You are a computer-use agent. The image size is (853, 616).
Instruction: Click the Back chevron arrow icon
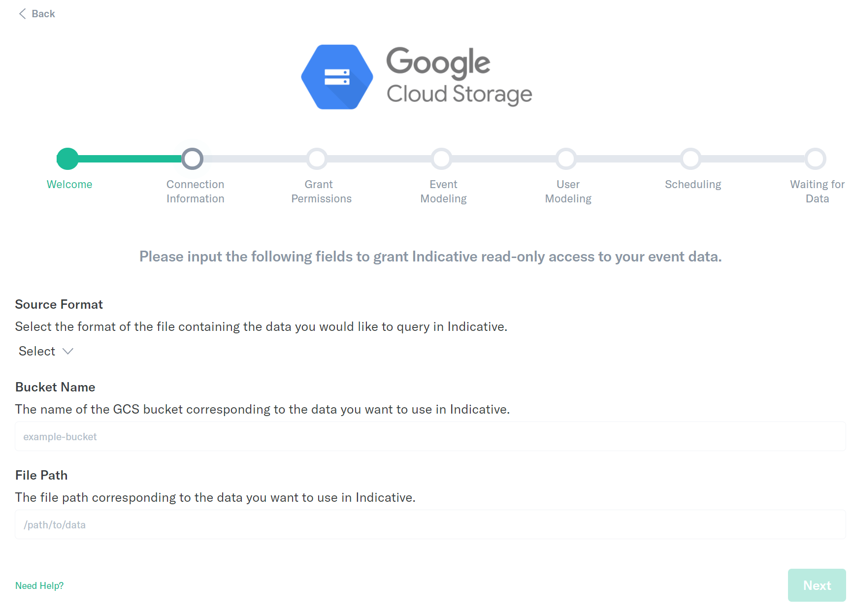click(22, 14)
